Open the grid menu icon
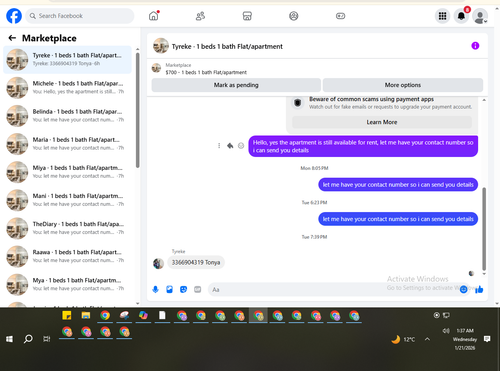Image resolution: width=500 pixels, height=371 pixels. click(442, 16)
